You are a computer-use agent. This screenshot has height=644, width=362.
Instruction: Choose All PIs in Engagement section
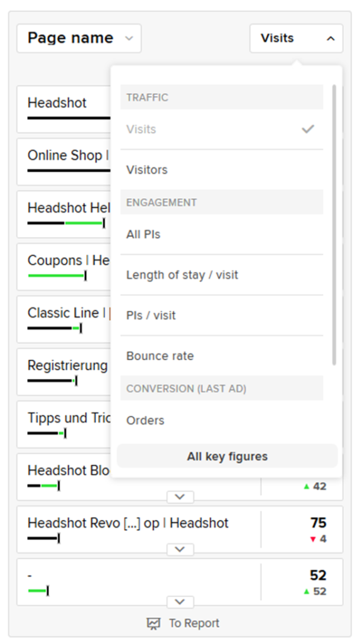(222, 234)
